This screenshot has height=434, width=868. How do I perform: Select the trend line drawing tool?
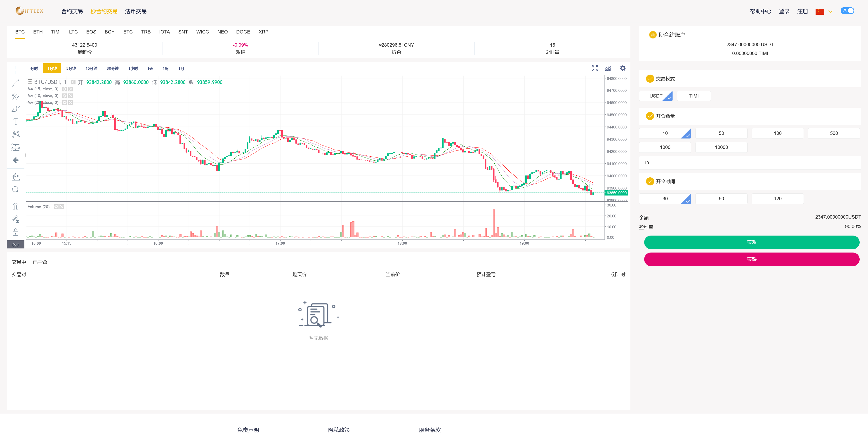[16, 83]
